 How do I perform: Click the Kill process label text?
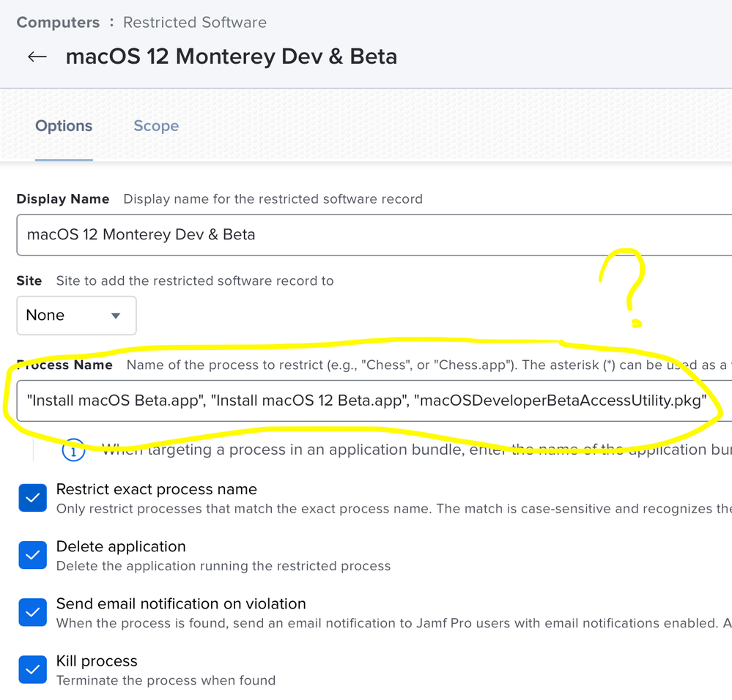(x=97, y=661)
